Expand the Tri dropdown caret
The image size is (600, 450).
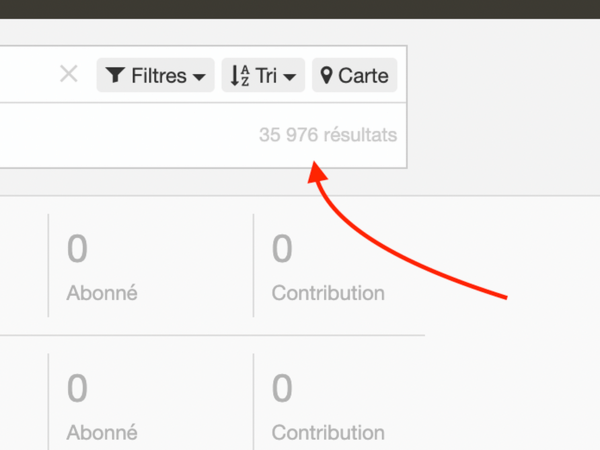click(x=290, y=77)
